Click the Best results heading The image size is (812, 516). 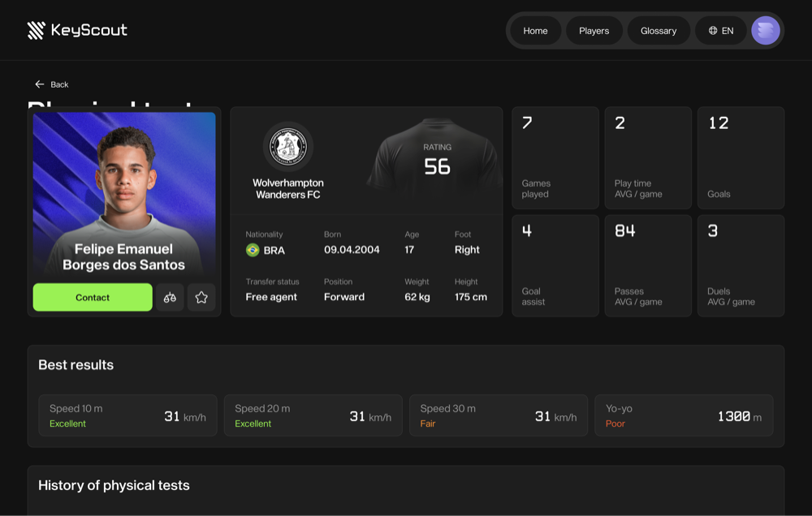[76, 365]
